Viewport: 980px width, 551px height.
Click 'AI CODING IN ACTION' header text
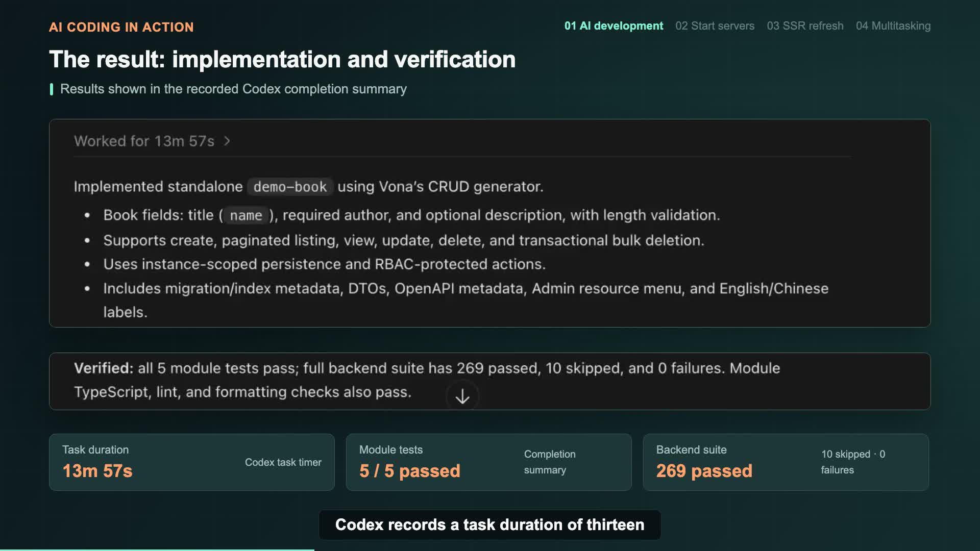(121, 27)
